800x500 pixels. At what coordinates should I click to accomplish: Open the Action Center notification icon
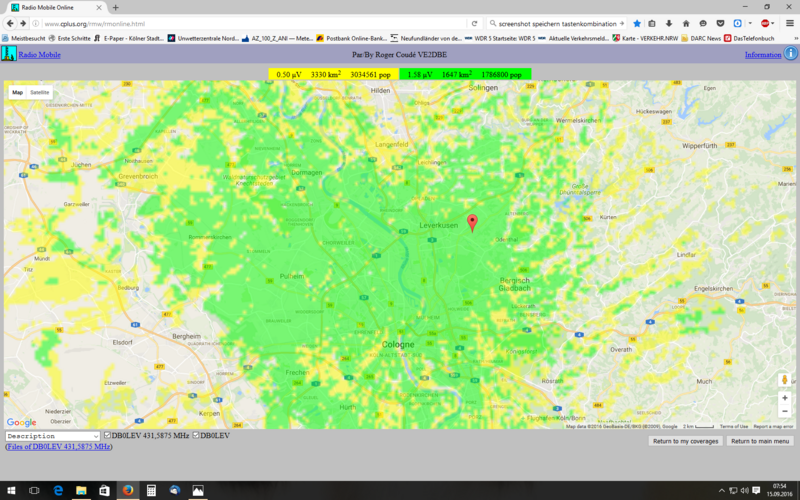tap(756, 490)
